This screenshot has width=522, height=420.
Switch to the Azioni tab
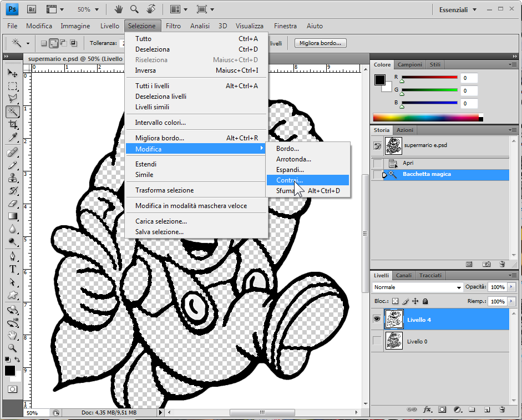(405, 130)
